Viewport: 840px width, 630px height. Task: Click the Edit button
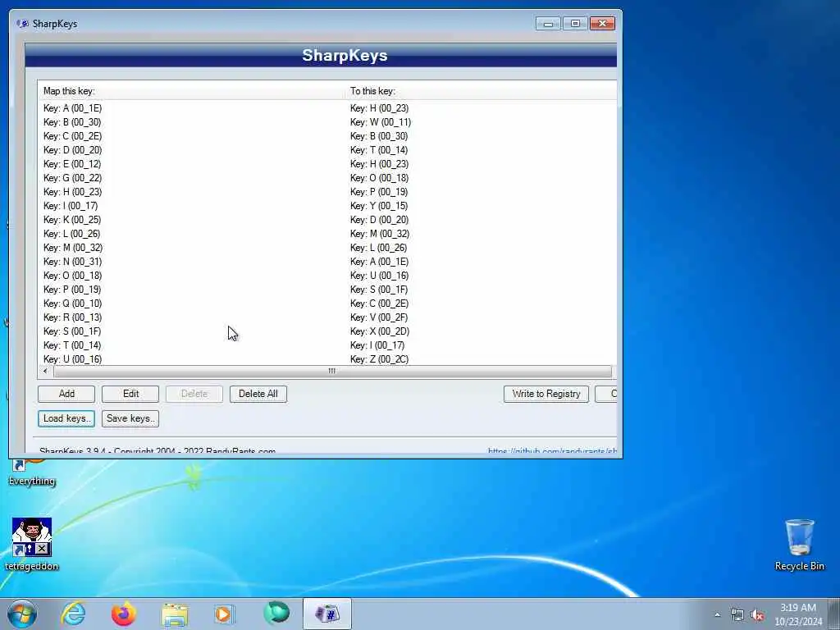click(130, 394)
